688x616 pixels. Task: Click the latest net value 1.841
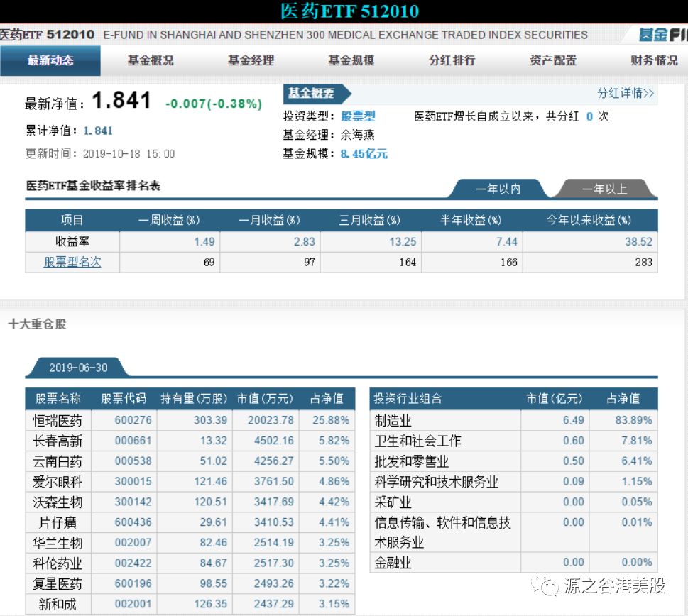click(121, 100)
